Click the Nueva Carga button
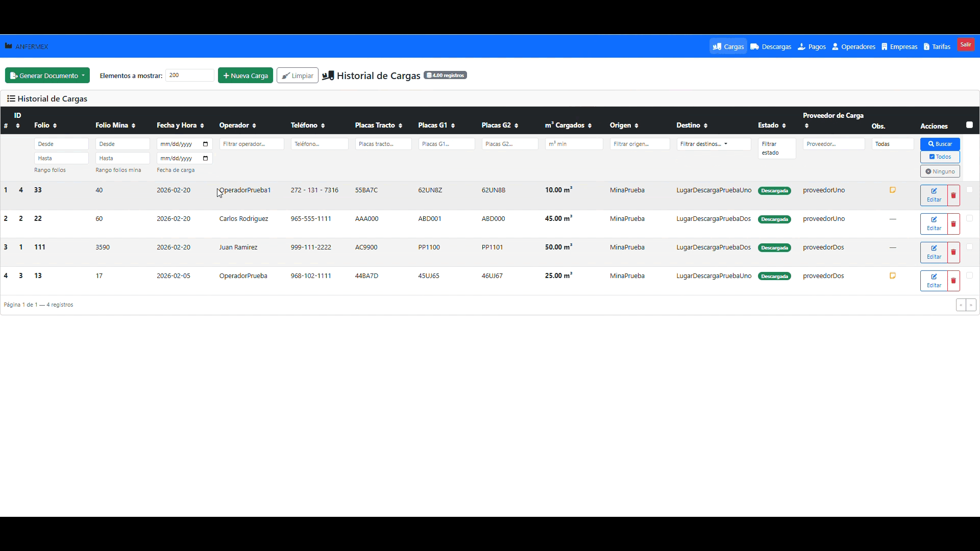The image size is (980, 551). 246,76
